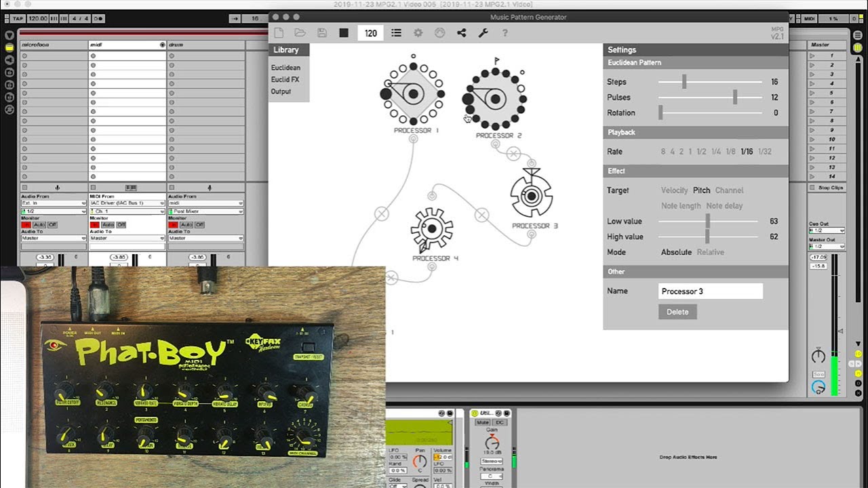The image size is (868, 488).
Task: Open a project with the folder icon
Action: pos(300,33)
